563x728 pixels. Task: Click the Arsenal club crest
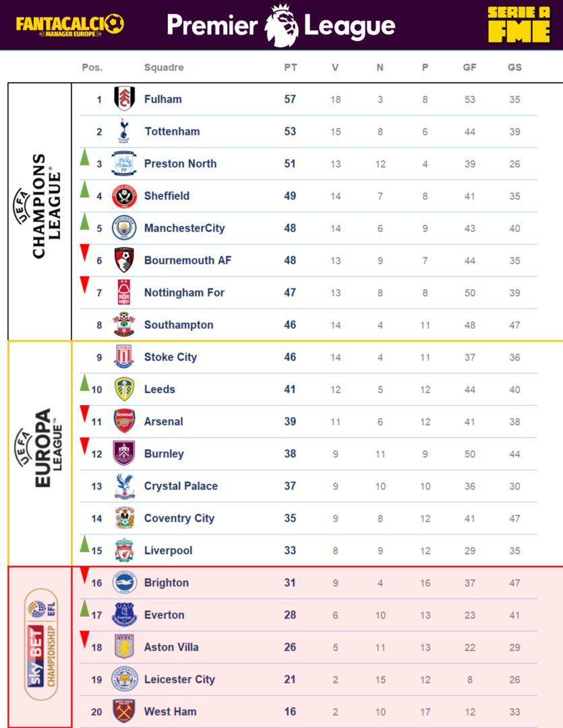[124, 421]
